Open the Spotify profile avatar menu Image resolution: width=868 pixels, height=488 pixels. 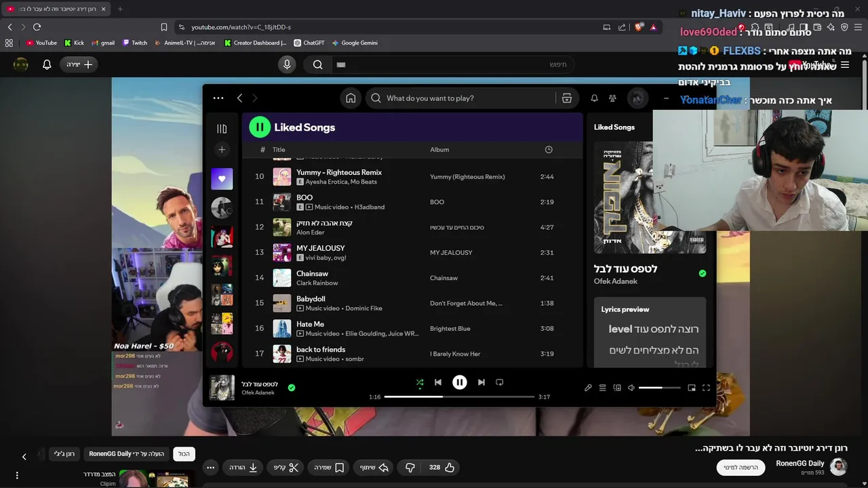[x=637, y=98]
